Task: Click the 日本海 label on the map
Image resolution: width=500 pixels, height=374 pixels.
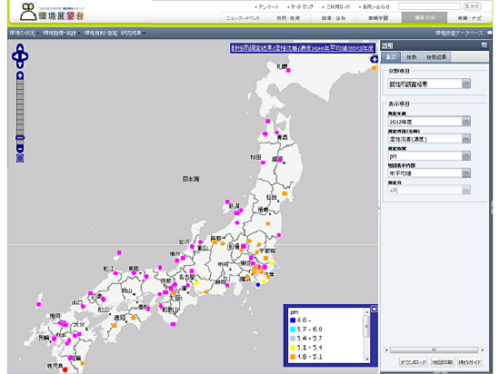Action: click(x=191, y=179)
